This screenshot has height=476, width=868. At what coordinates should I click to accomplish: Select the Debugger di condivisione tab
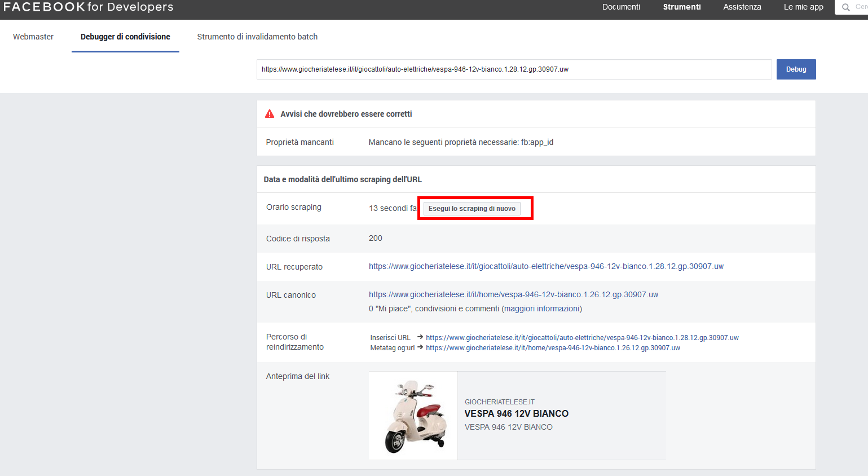(125, 37)
